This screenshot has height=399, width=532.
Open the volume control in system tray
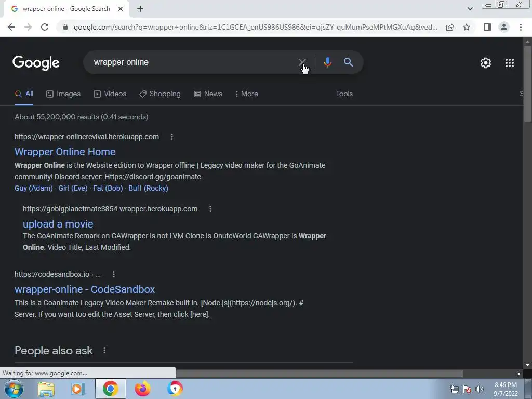(x=480, y=389)
